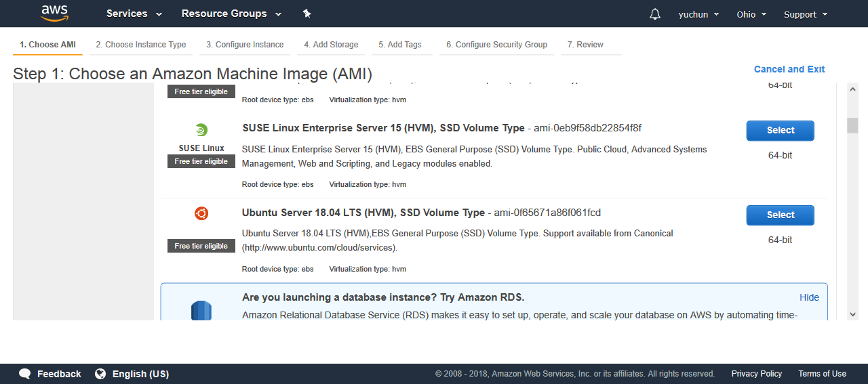868x384 pixels.
Task: Click the Ubuntu logo icon
Action: [201, 214]
